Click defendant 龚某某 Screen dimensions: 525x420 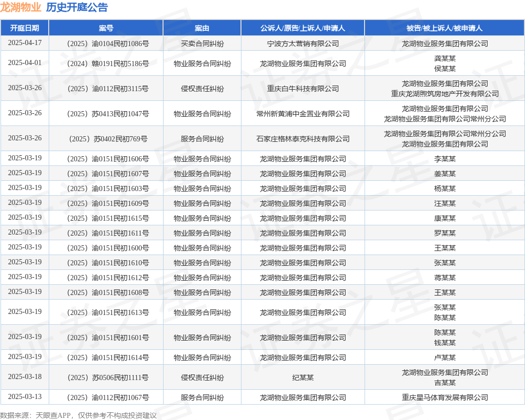click(x=445, y=58)
